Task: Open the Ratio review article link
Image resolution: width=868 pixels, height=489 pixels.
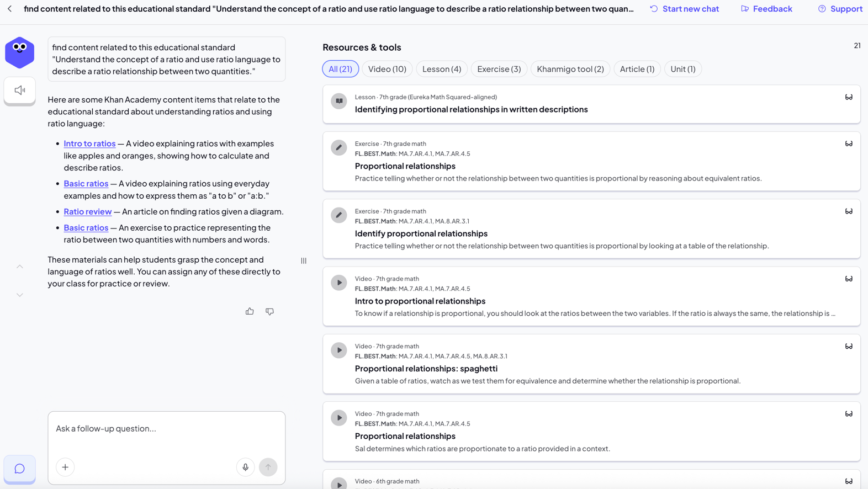Action: (88, 211)
